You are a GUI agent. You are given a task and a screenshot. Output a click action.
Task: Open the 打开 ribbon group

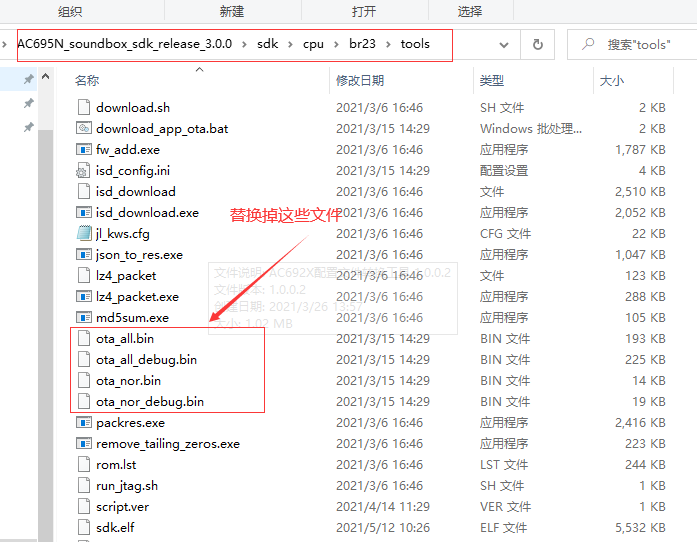click(x=364, y=11)
